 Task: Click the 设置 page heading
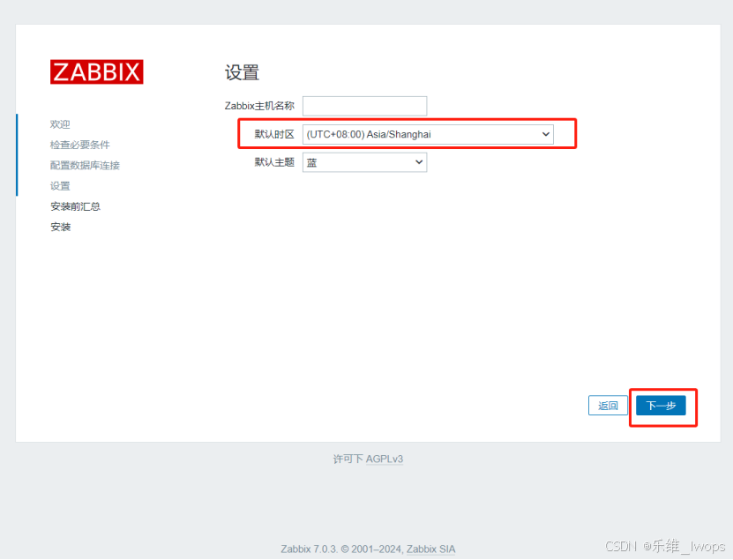point(243,72)
